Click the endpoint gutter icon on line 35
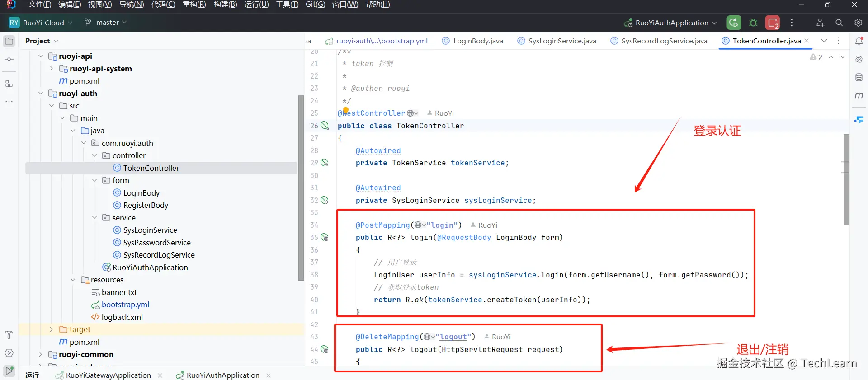 click(325, 237)
